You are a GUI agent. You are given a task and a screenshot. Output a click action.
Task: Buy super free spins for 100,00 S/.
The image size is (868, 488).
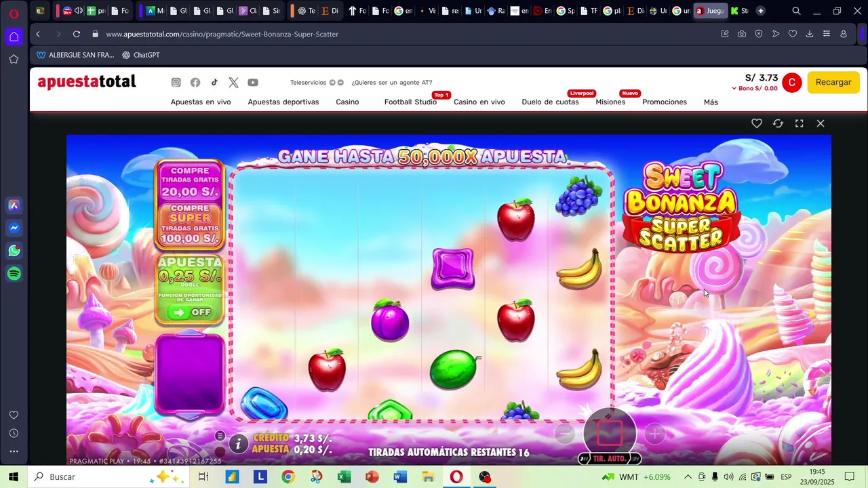[x=190, y=224]
